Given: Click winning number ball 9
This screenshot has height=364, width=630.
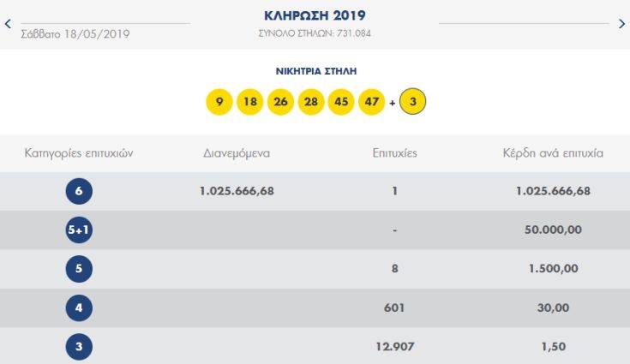Looking at the screenshot, I should pos(219,103).
